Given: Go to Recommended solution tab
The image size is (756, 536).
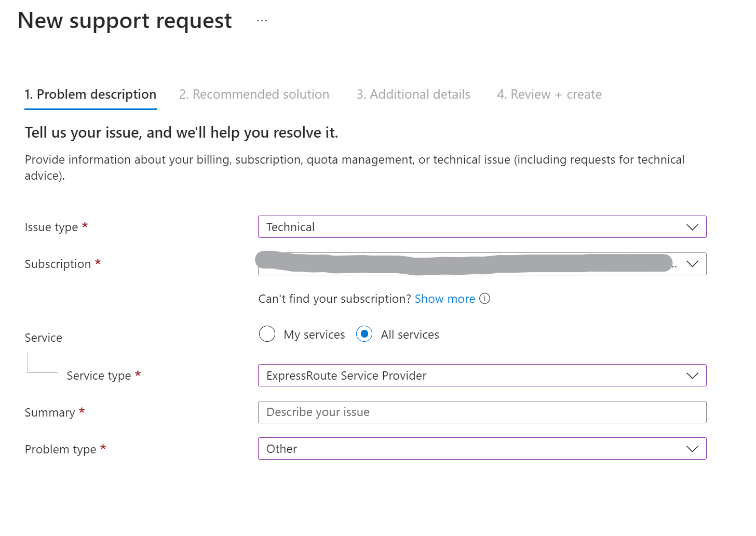Looking at the screenshot, I should pyautogui.click(x=254, y=95).
